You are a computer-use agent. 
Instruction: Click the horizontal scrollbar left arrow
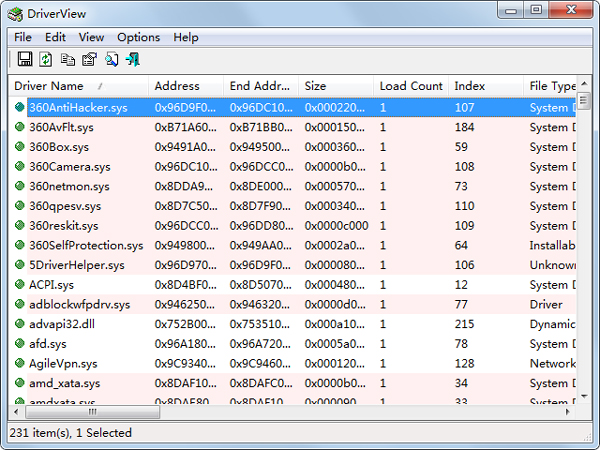pos(16,412)
